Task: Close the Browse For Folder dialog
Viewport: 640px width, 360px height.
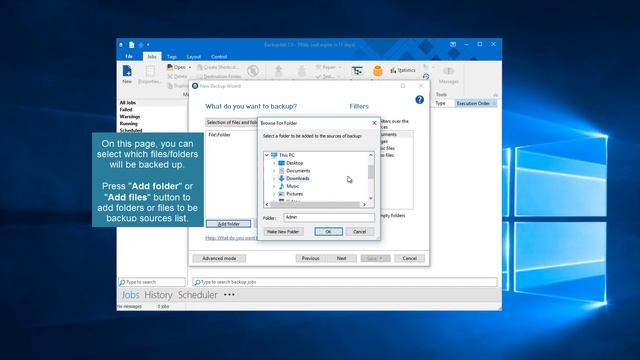Action: 374,123
